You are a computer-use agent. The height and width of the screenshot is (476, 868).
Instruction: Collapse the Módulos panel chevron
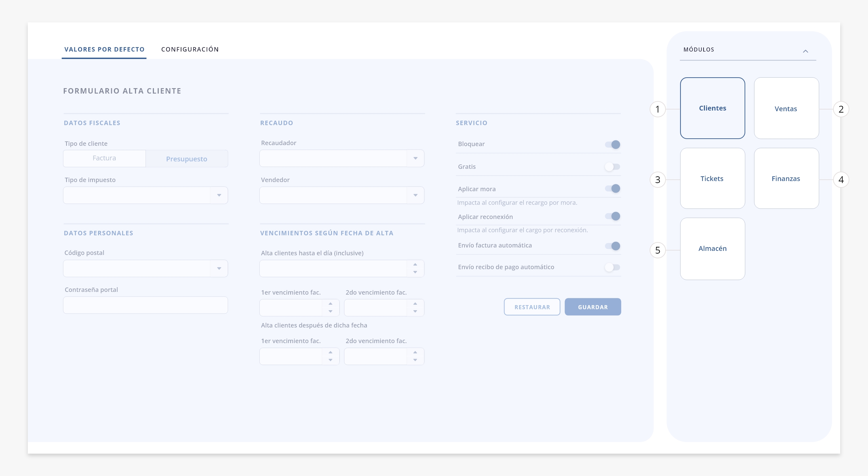tap(806, 51)
